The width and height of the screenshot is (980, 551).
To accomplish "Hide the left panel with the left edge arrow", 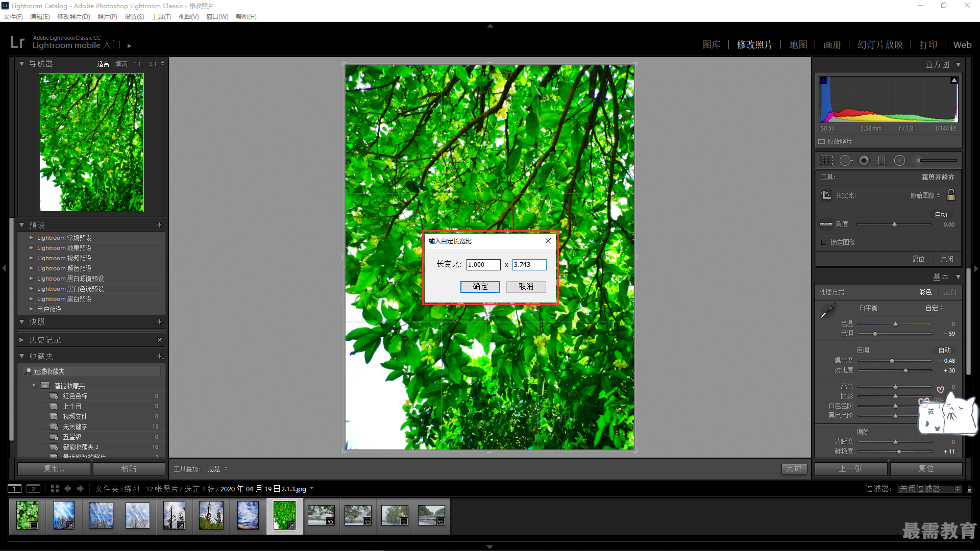I will [4, 268].
